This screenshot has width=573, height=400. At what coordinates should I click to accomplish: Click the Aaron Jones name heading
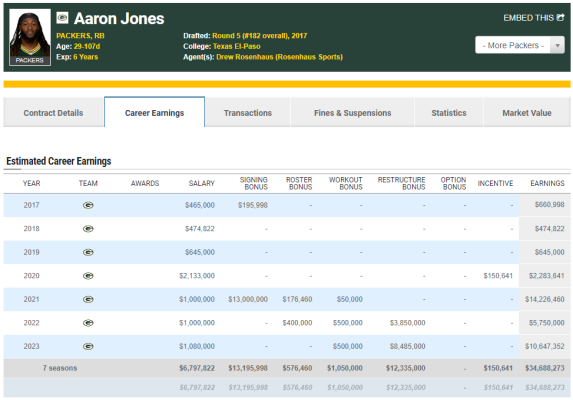[x=119, y=19]
